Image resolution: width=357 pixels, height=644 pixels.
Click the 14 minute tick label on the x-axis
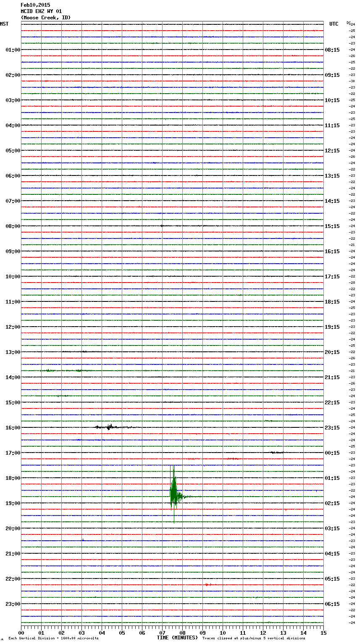pos(303,633)
